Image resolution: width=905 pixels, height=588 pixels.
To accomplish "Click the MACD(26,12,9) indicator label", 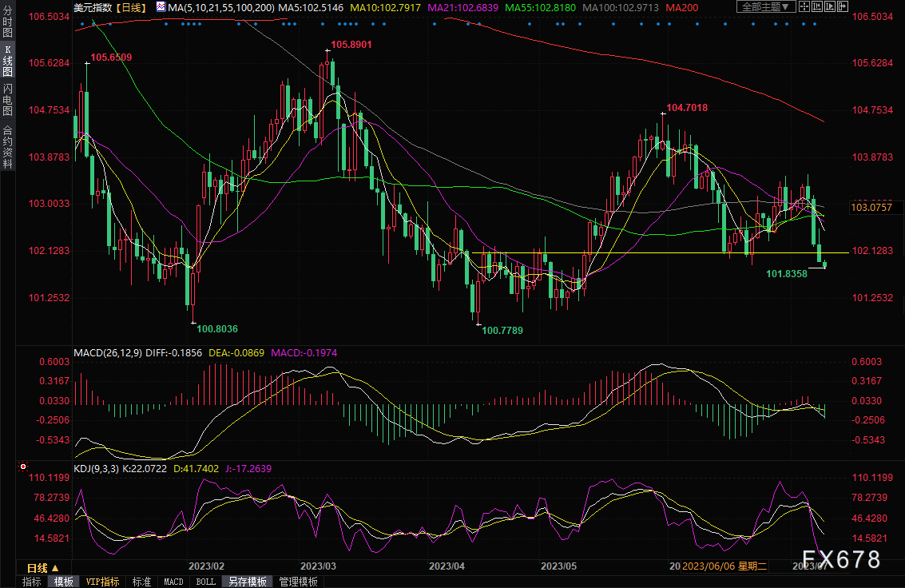I will coord(108,352).
